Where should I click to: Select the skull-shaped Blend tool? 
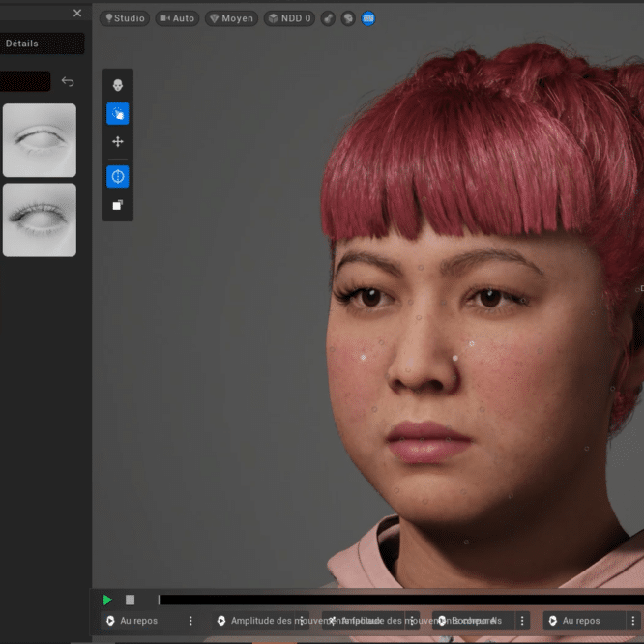click(118, 85)
